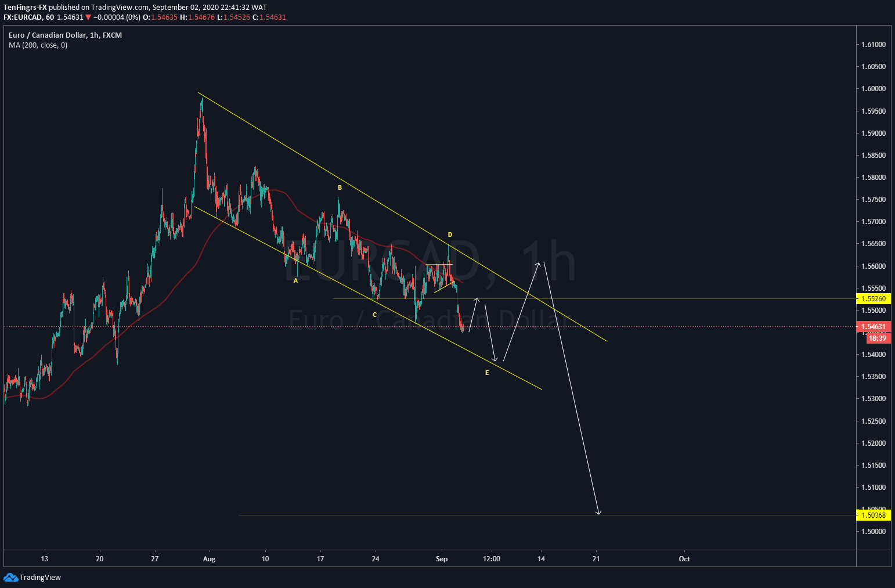Click date 13 on time axis
895x588 pixels.
(45, 559)
